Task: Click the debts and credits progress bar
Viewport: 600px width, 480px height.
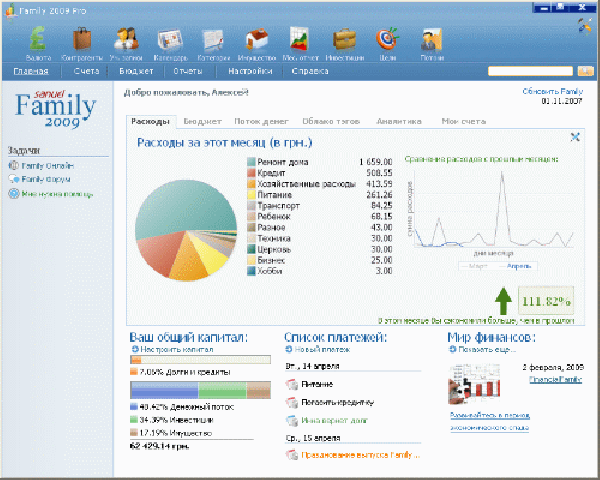Action: tap(201, 359)
